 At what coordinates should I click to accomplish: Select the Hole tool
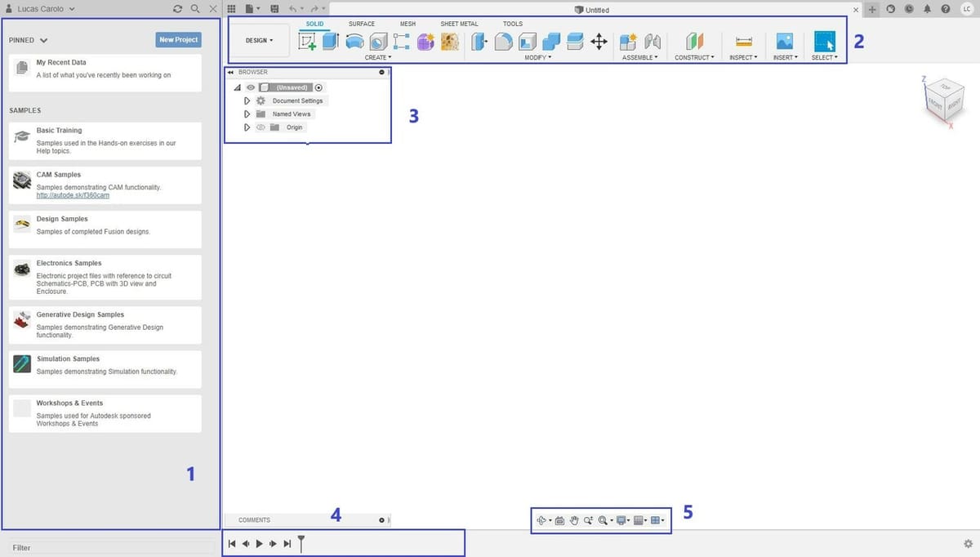378,41
